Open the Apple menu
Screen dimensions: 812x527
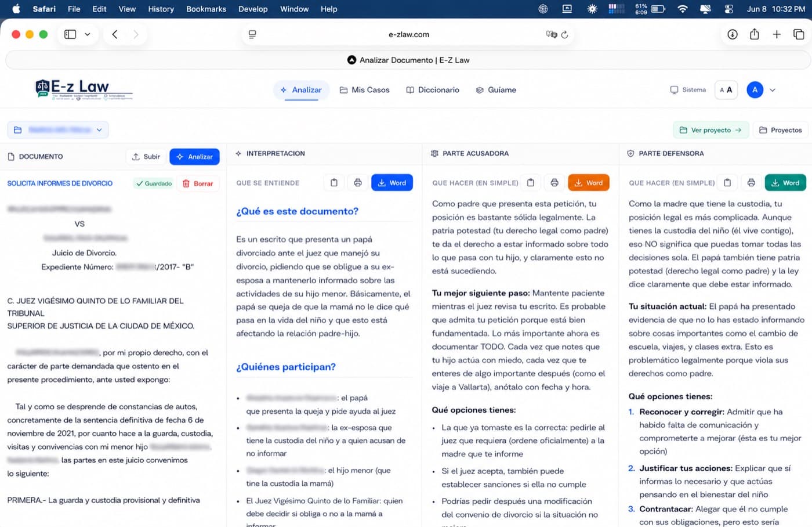point(16,9)
